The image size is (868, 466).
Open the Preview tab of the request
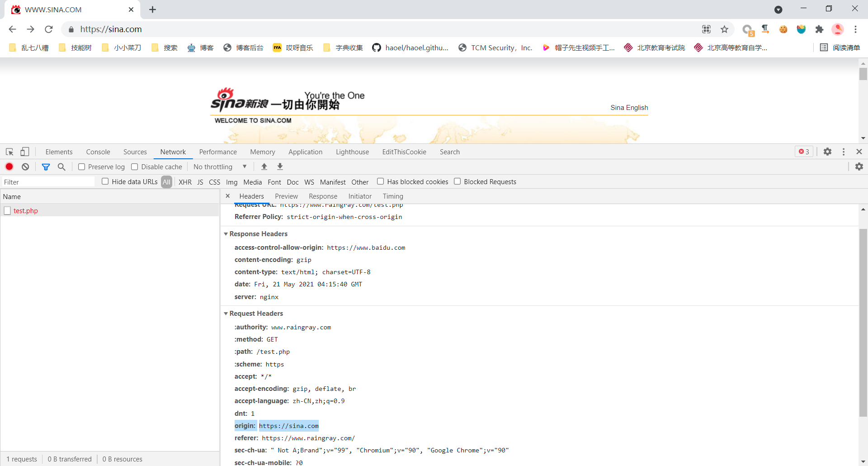pos(286,196)
